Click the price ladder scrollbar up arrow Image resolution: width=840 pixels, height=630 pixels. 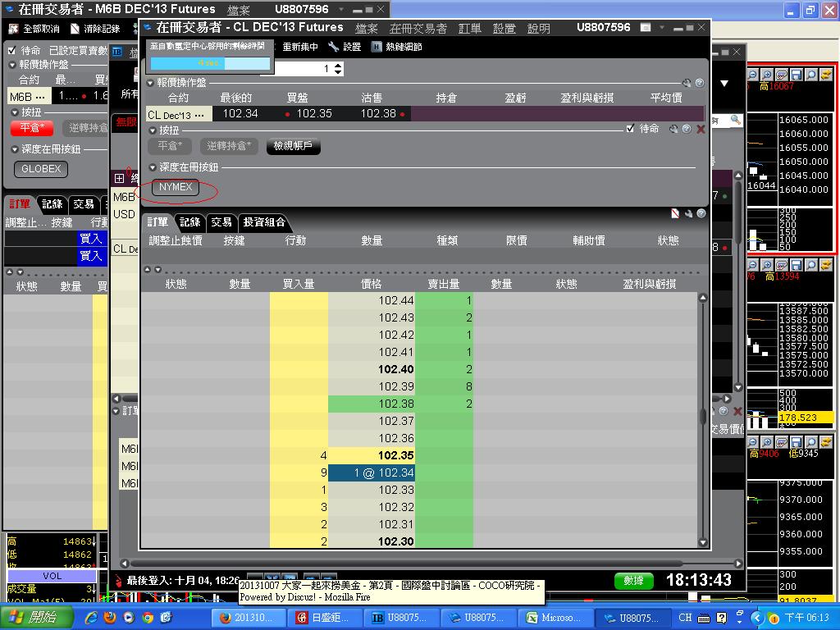click(703, 298)
